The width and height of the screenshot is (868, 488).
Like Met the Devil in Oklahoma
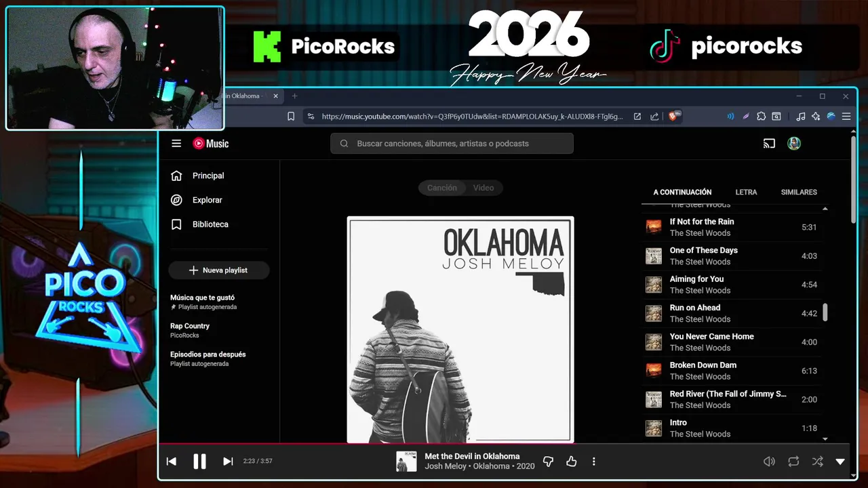(571, 462)
